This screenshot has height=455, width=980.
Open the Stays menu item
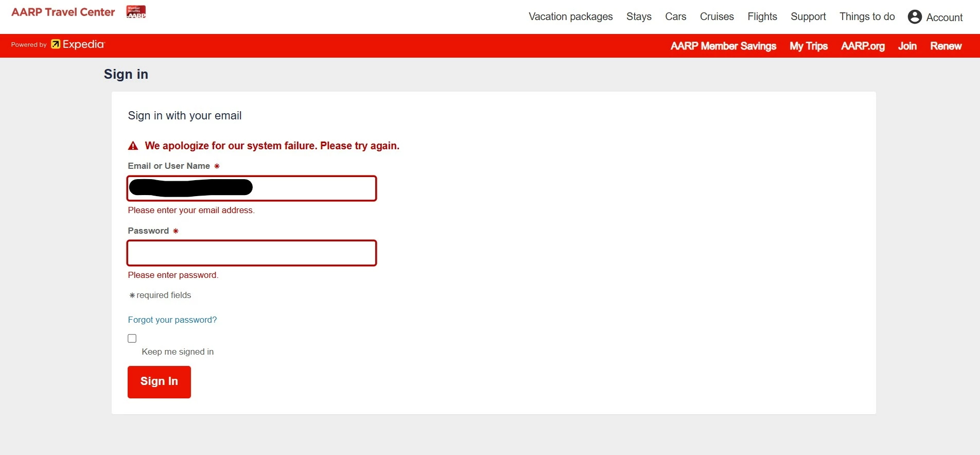pos(639,16)
